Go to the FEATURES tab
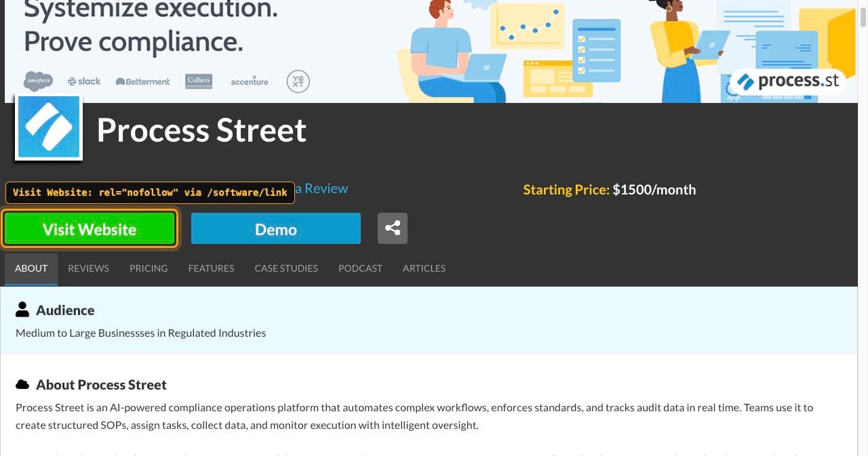 (x=211, y=268)
